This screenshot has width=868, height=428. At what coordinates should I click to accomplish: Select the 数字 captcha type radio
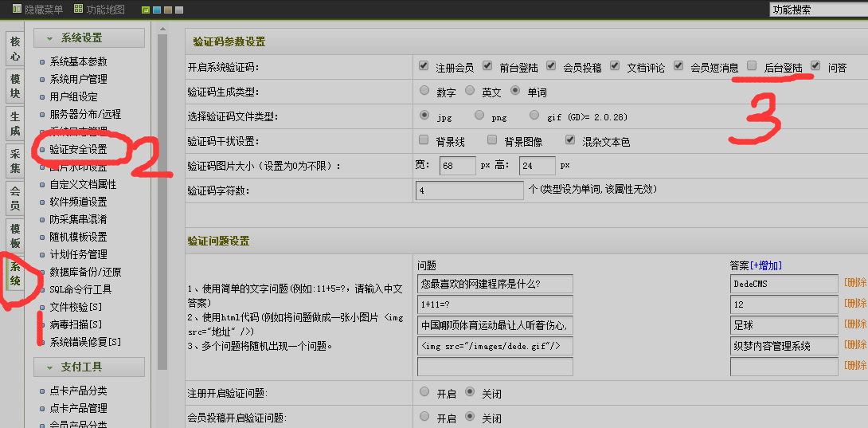424,91
